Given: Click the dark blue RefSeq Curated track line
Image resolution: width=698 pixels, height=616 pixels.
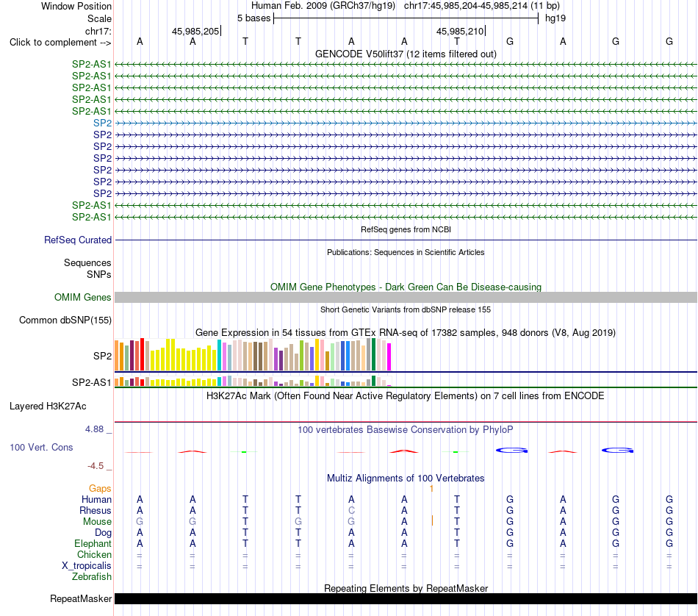Looking at the screenshot, I should [406, 240].
